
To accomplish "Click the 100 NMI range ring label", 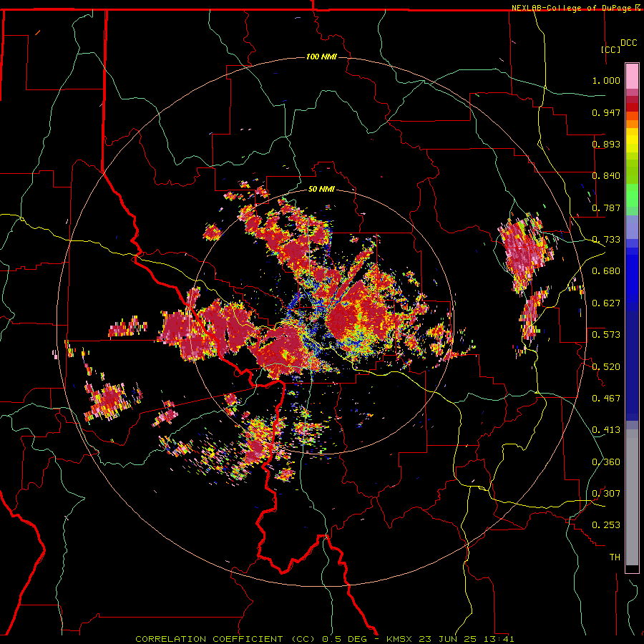I will click(321, 57).
